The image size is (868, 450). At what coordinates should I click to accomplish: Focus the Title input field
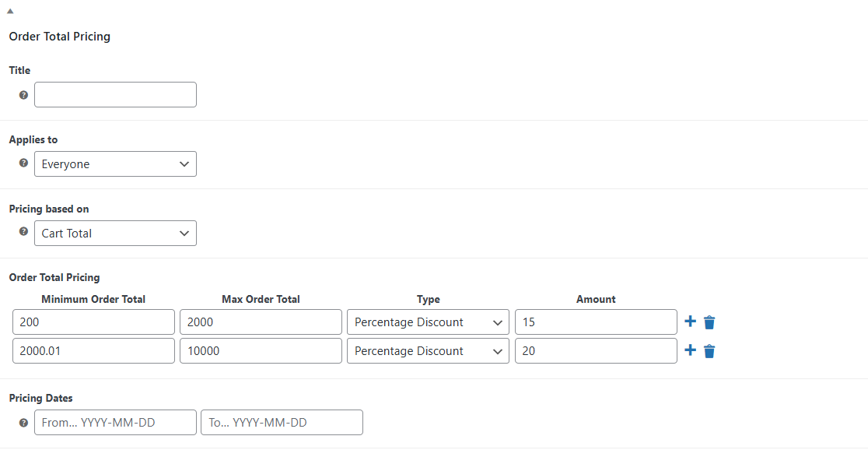115,95
